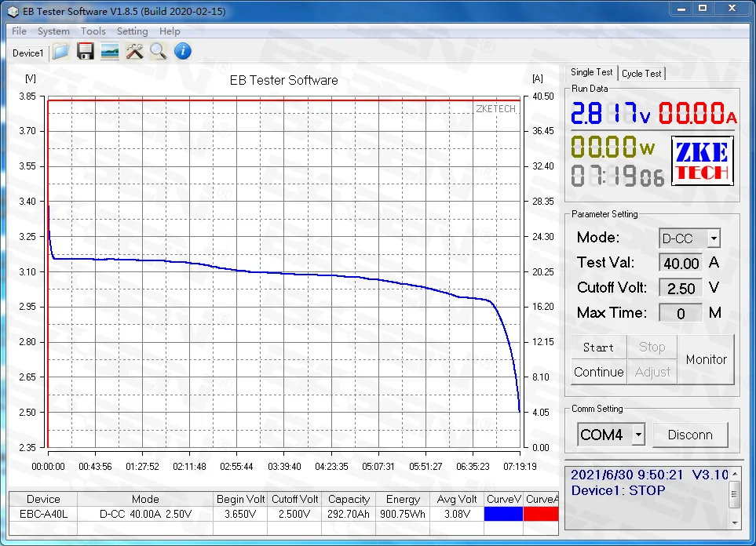
Task: Click the open folder toolbar icon
Action: pyautogui.click(x=61, y=52)
